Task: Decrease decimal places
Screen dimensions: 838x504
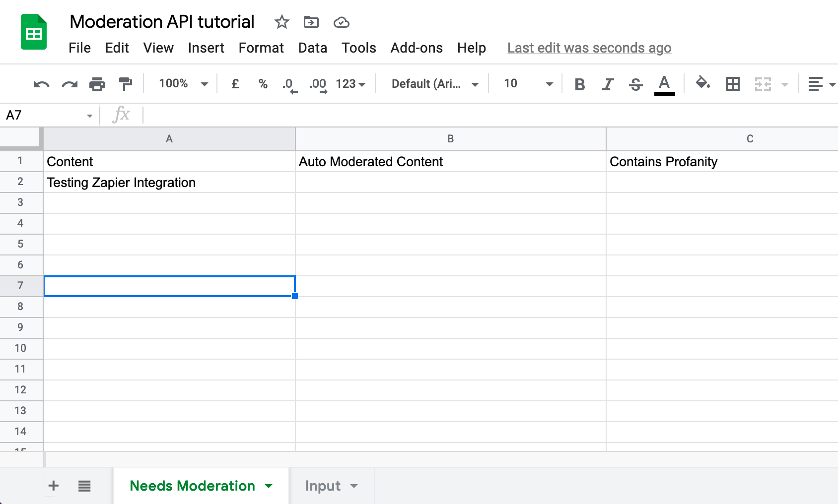Action: 289,85
